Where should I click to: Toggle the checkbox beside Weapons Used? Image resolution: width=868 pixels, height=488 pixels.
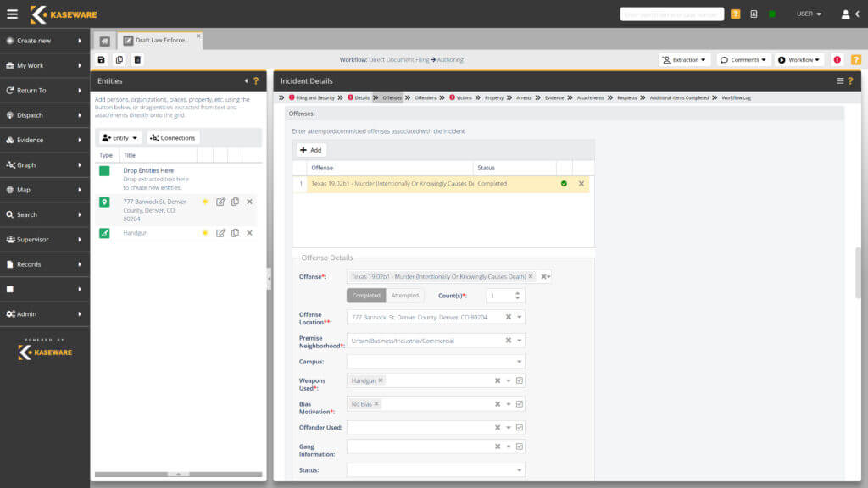tap(520, 380)
